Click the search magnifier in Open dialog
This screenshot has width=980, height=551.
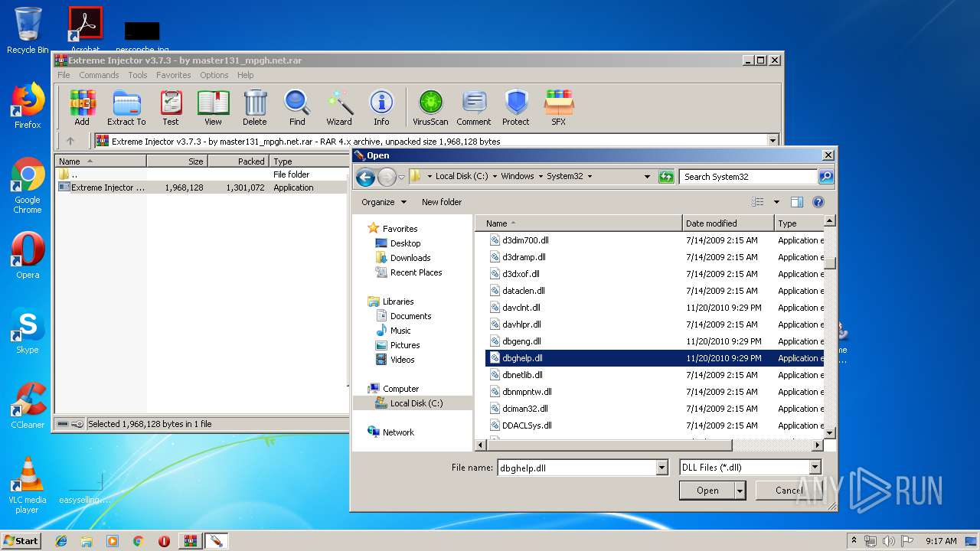pos(825,176)
